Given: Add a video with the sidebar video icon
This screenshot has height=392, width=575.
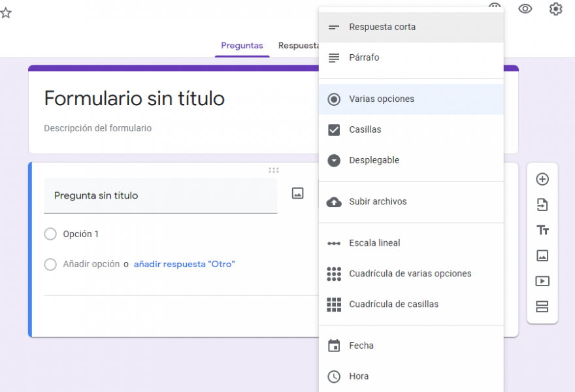Looking at the screenshot, I should pos(542,281).
